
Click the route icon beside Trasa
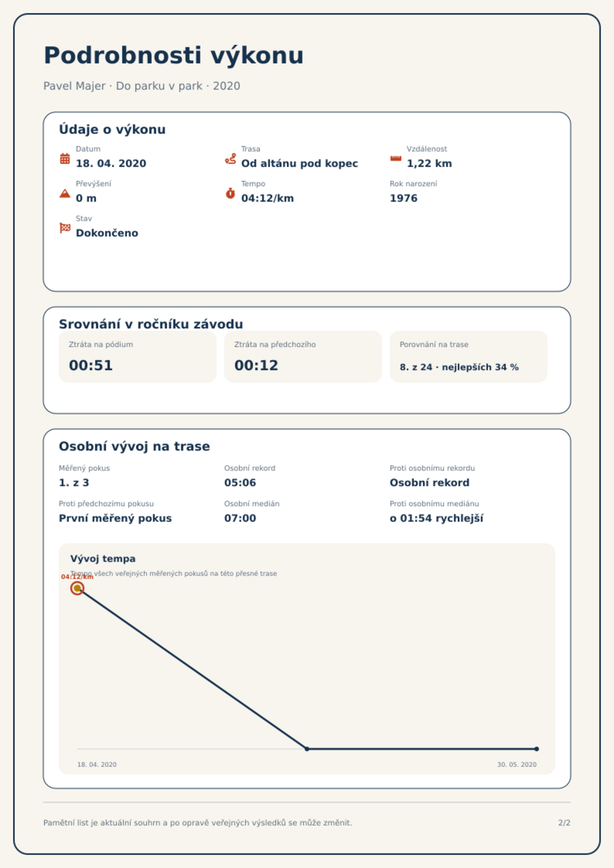point(230,158)
